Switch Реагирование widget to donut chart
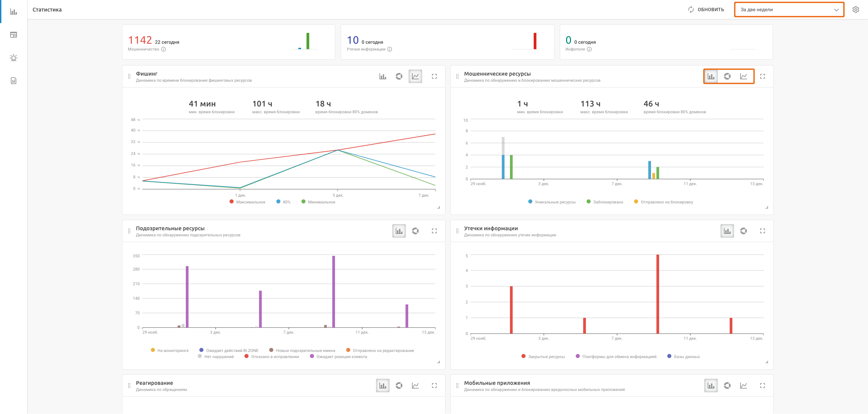 tap(399, 386)
